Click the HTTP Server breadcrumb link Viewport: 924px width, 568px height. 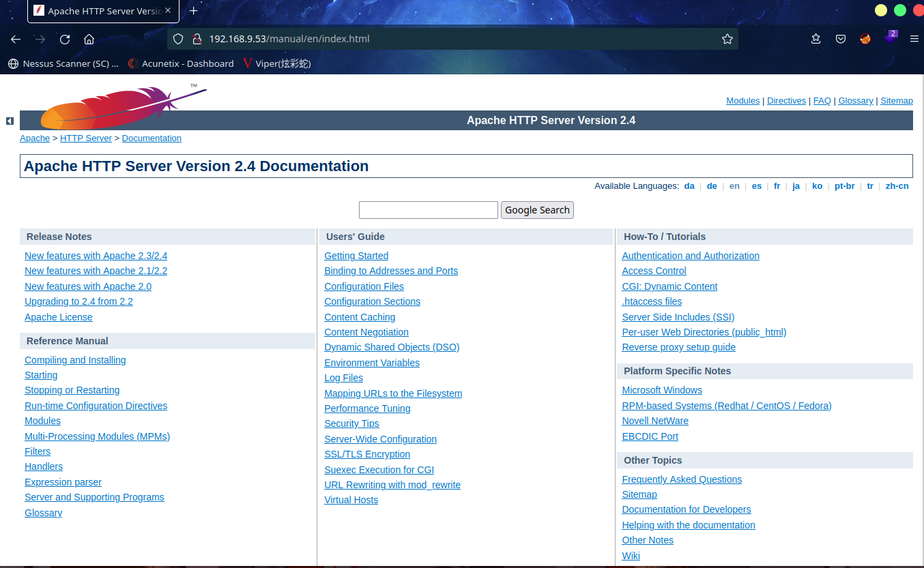coord(86,138)
